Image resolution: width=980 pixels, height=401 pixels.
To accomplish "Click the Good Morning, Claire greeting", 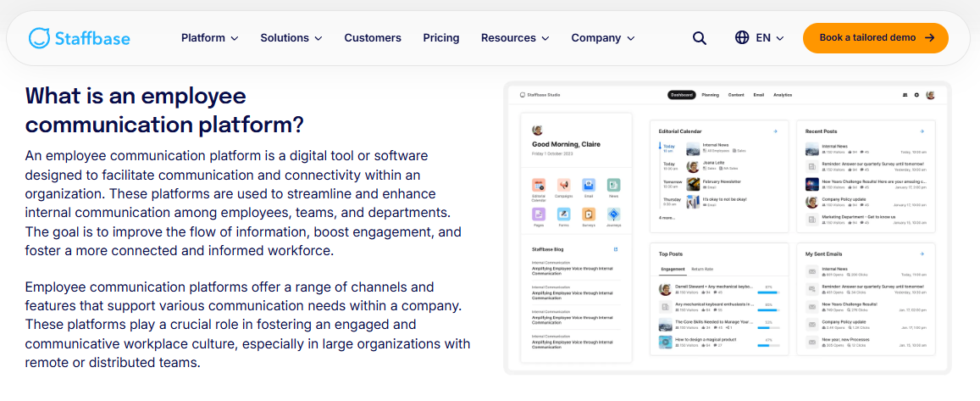I will (x=567, y=144).
